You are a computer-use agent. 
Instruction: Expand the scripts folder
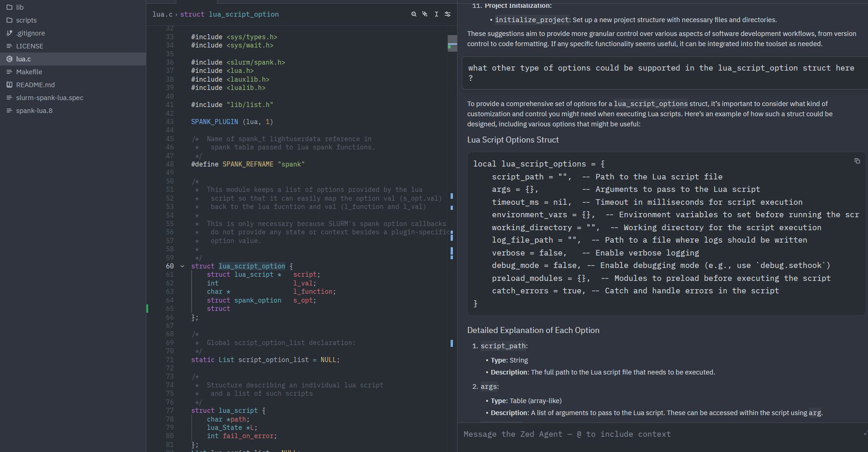click(26, 20)
